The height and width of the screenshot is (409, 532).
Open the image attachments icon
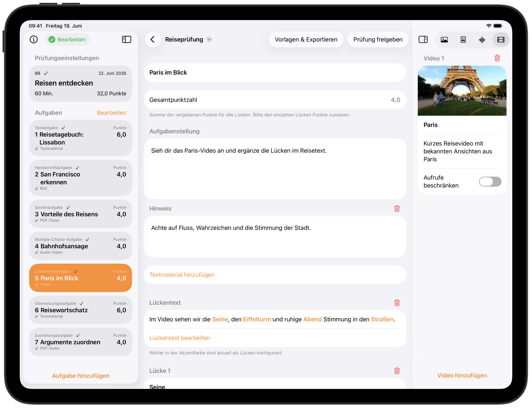(444, 40)
